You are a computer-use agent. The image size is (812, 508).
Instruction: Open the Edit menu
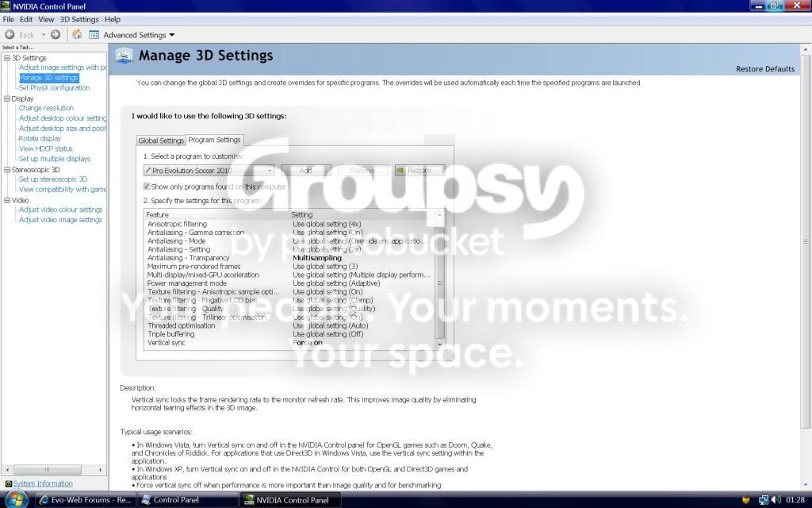[26, 19]
